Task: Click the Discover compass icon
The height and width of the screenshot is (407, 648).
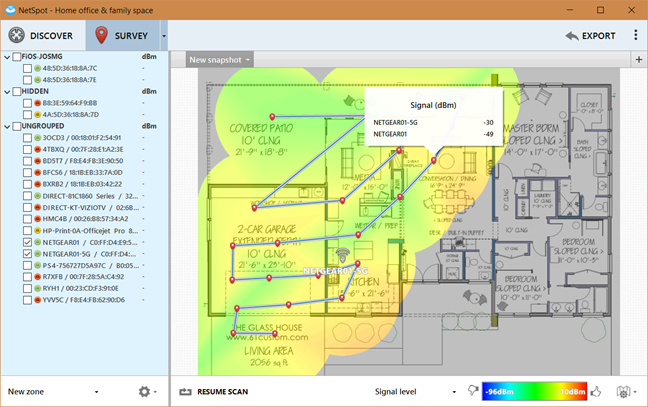Action: pos(17,36)
